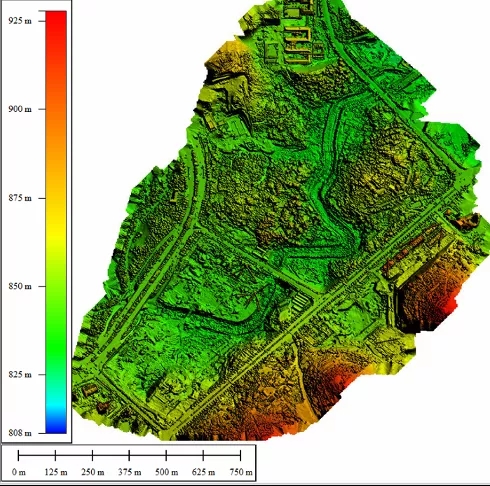Click the 925 m elevation label

click(20, 21)
